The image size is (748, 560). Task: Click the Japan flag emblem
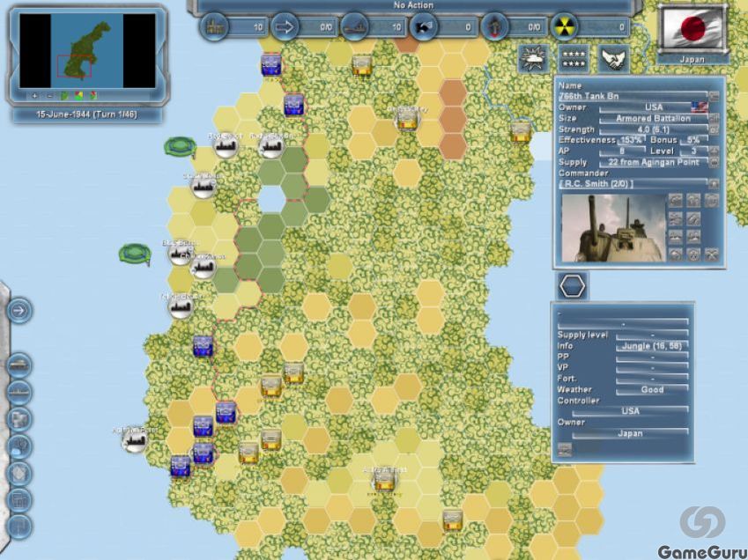(693, 28)
